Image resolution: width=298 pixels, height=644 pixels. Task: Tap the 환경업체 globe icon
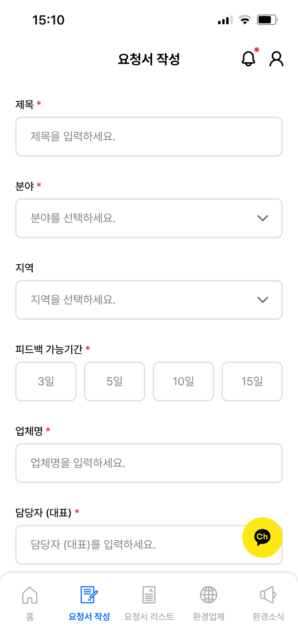209,595
